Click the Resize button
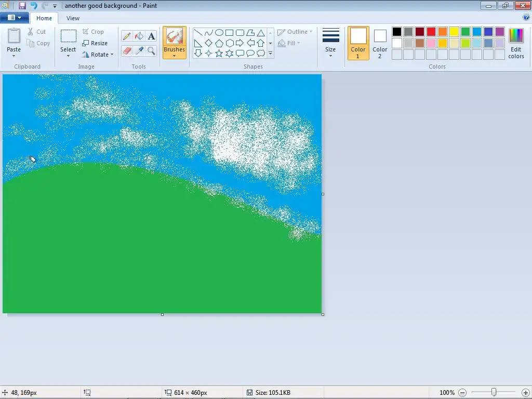 tap(95, 43)
